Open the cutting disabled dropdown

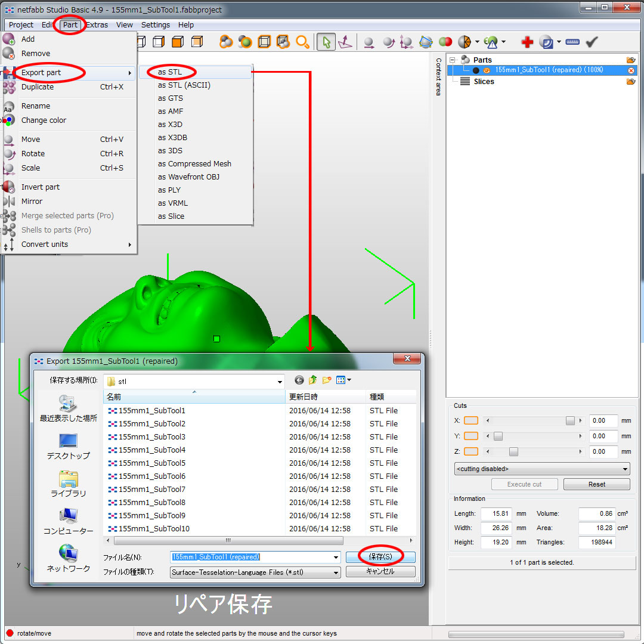542,469
